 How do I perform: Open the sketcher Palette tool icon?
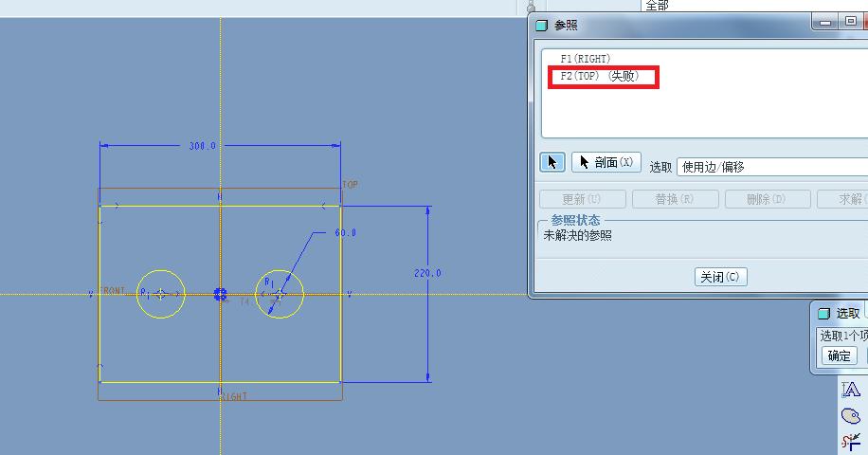tap(851, 415)
